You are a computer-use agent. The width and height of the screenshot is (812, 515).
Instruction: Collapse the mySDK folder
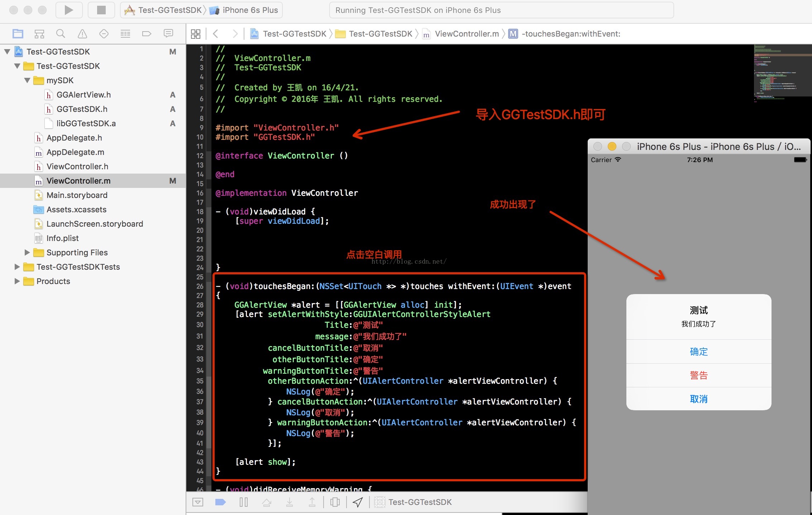point(27,80)
